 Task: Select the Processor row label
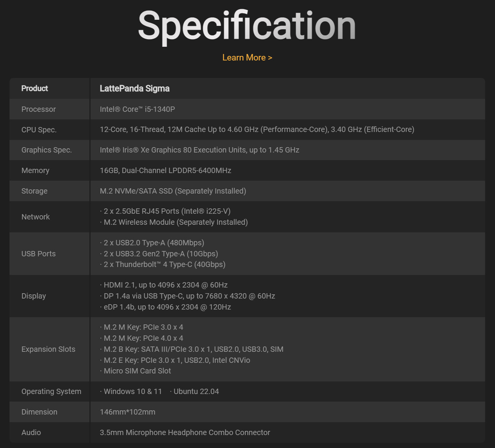click(x=38, y=109)
